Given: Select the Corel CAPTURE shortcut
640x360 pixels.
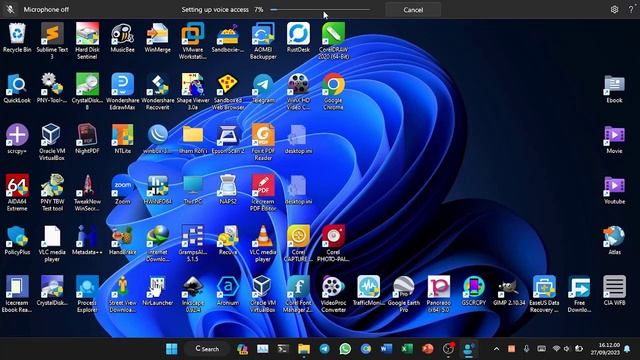Looking at the screenshot, I should (298, 243).
